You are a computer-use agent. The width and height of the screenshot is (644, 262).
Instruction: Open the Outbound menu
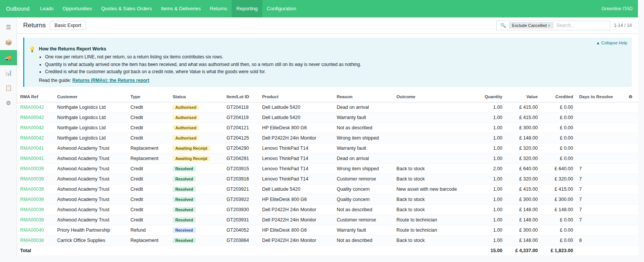tap(18, 9)
